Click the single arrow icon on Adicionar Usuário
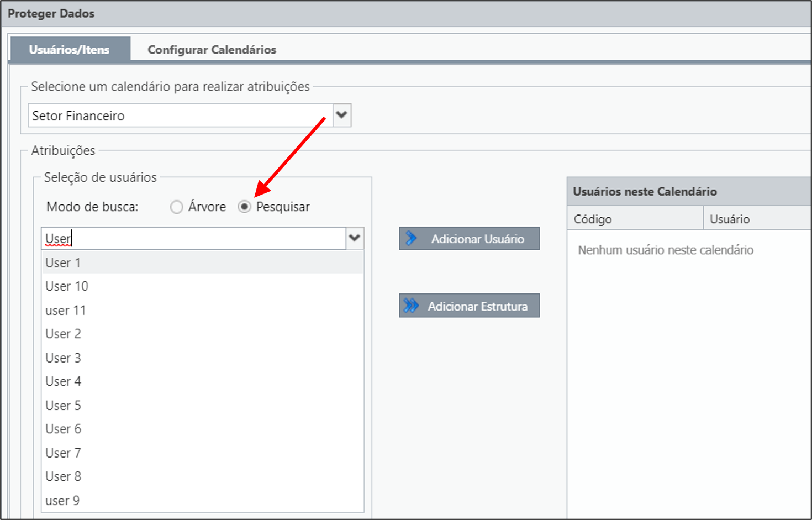The image size is (812, 520). (x=411, y=238)
